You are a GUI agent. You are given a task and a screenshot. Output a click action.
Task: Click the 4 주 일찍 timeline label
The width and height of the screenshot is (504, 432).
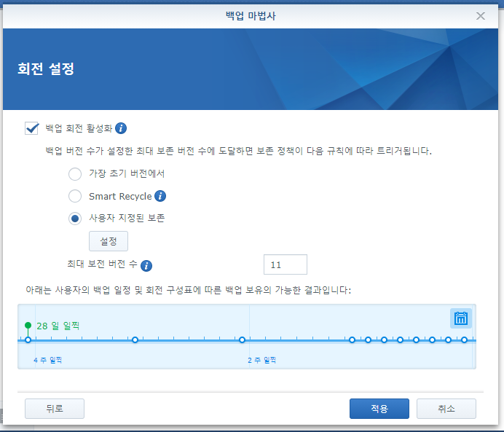(47, 360)
